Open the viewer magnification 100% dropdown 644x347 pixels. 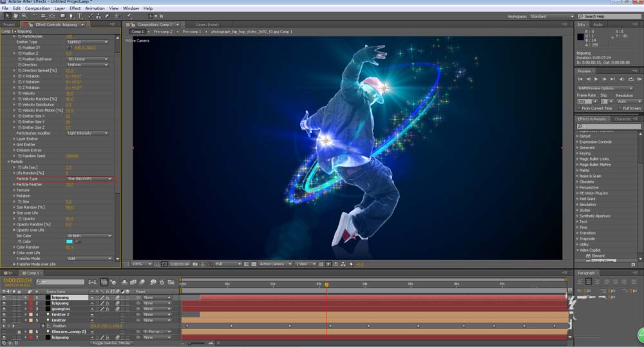[142, 264]
